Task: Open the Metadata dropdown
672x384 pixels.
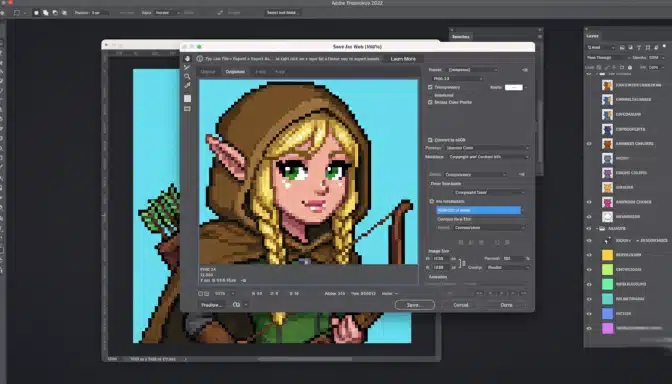Action: click(x=489, y=157)
